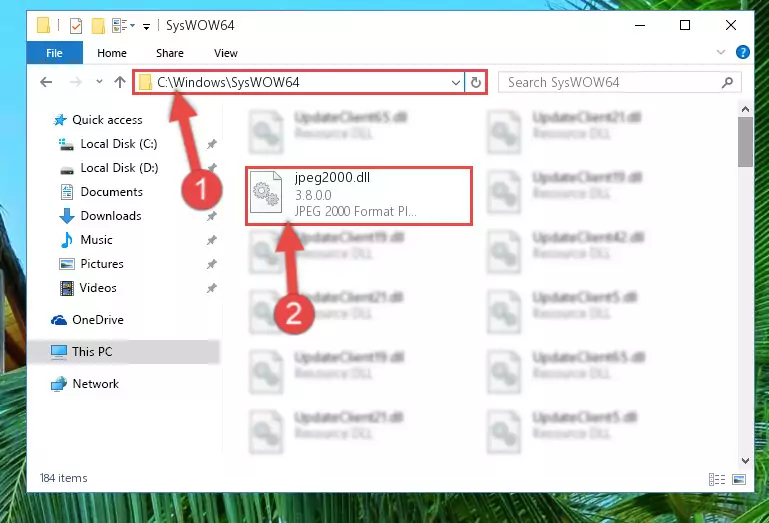Switch to large thumbnails view icon
This screenshot has height=523, width=769.
(739, 479)
